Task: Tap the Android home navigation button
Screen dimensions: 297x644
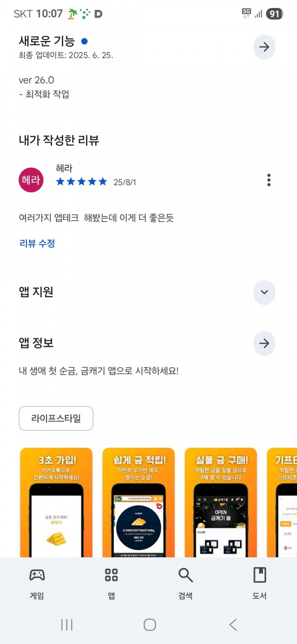Action: pyautogui.click(x=149, y=625)
